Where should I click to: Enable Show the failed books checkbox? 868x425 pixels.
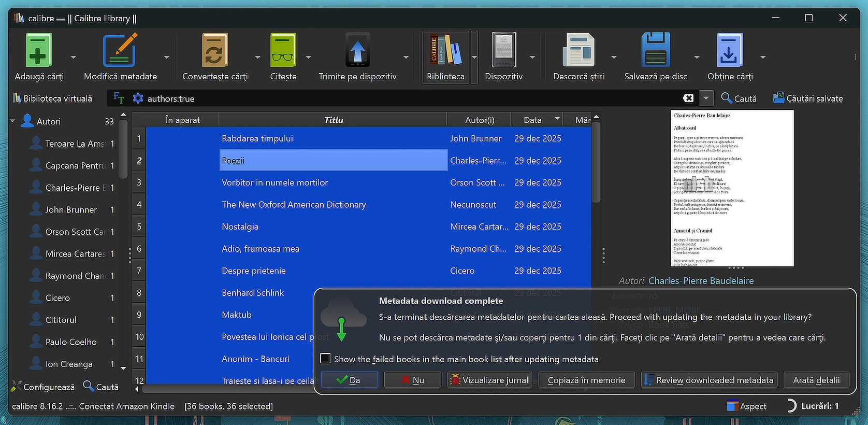coord(326,359)
